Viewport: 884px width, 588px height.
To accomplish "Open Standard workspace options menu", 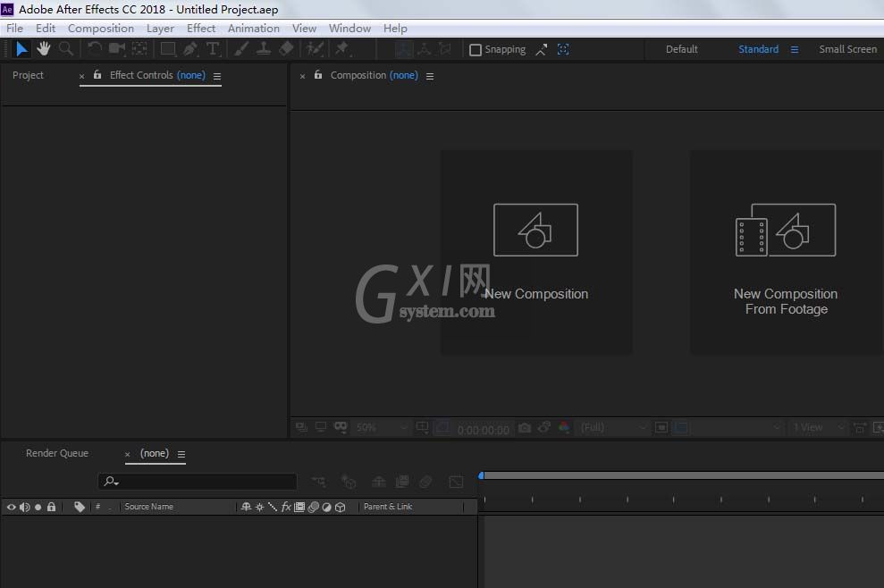I will pos(795,50).
